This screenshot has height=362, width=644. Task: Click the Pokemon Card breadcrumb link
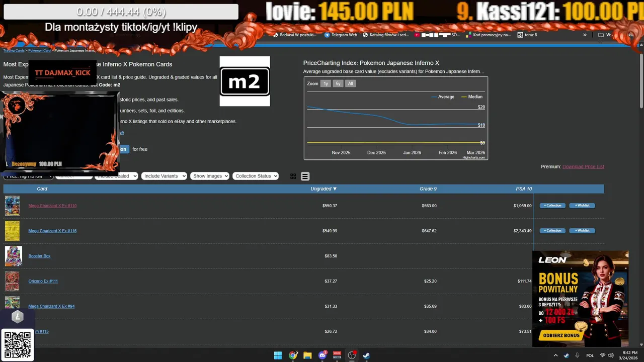pos(39,51)
